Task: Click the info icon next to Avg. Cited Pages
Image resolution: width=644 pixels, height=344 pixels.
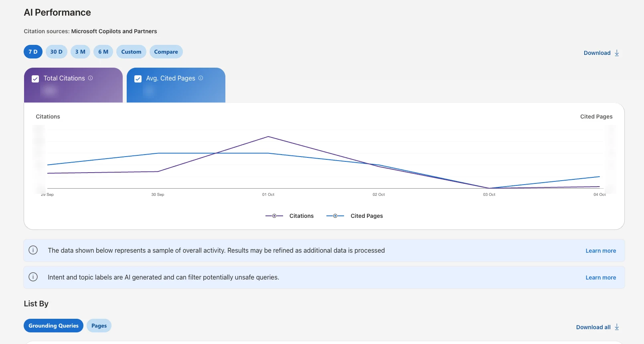Action: [x=200, y=78]
